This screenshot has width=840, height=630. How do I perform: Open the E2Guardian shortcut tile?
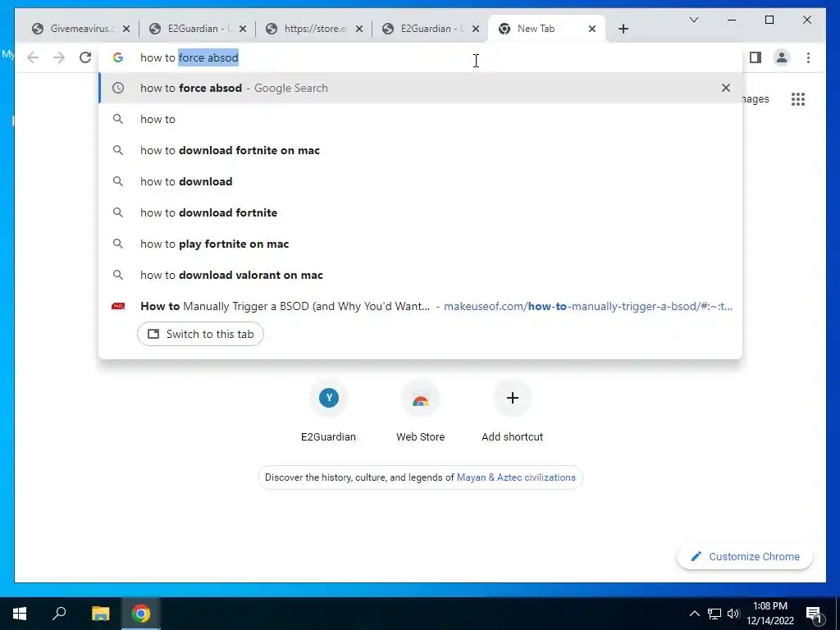pyautogui.click(x=328, y=411)
